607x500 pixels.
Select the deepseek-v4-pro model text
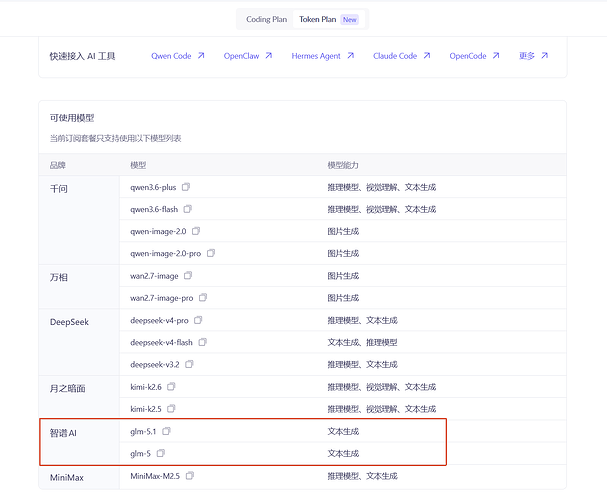point(159,320)
